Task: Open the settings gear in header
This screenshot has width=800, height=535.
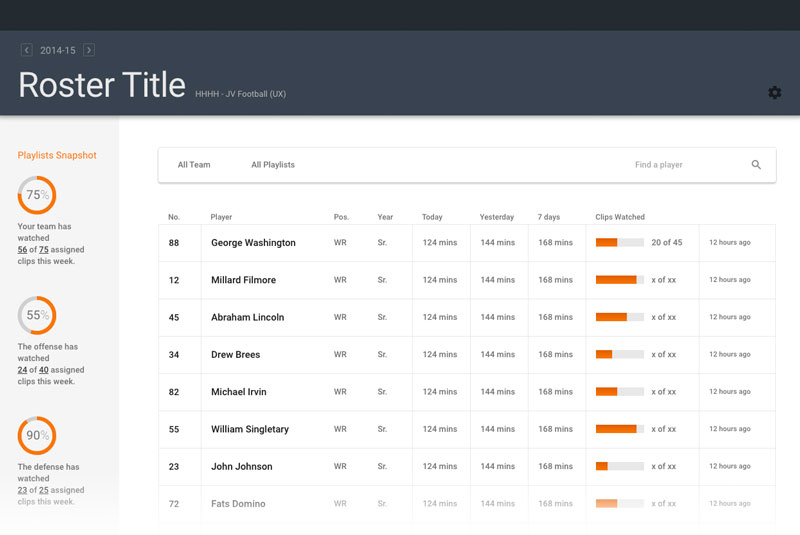Action: click(774, 92)
